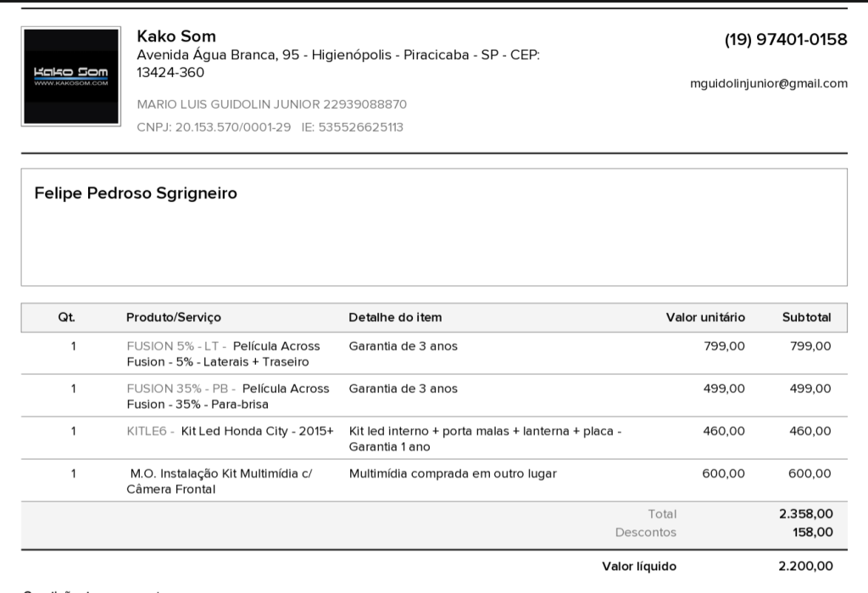Click the Total value 2.358,00
Viewport: 868px width, 593px height.
tap(805, 514)
